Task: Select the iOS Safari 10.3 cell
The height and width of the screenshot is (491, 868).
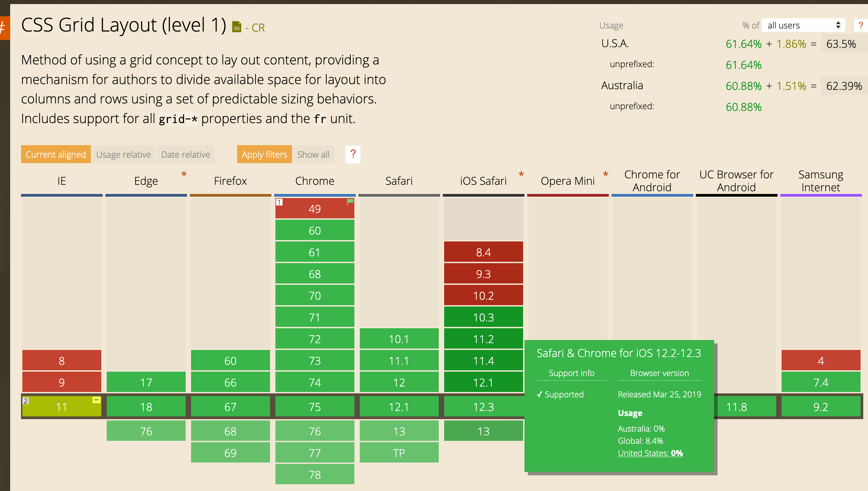Action: pos(483,317)
